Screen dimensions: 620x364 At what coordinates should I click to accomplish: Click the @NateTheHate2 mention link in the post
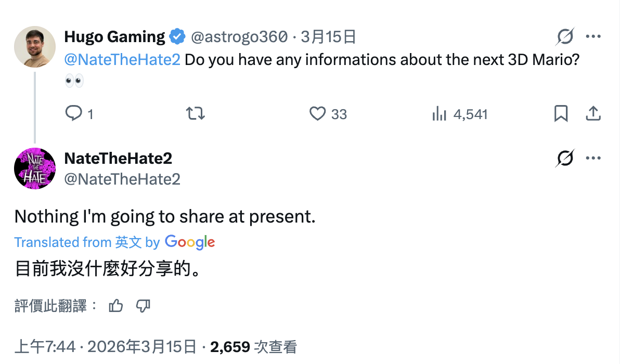point(122,59)
